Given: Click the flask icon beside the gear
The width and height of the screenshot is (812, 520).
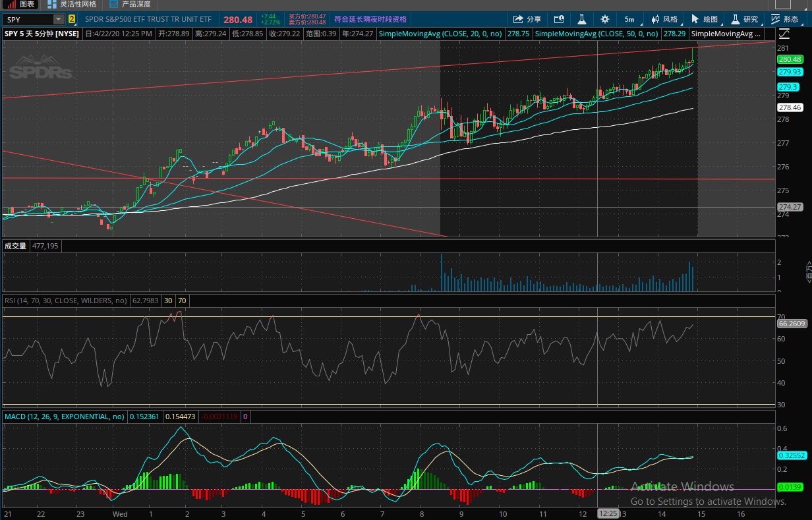Looking at the screenshot, I should click(582, 19).
